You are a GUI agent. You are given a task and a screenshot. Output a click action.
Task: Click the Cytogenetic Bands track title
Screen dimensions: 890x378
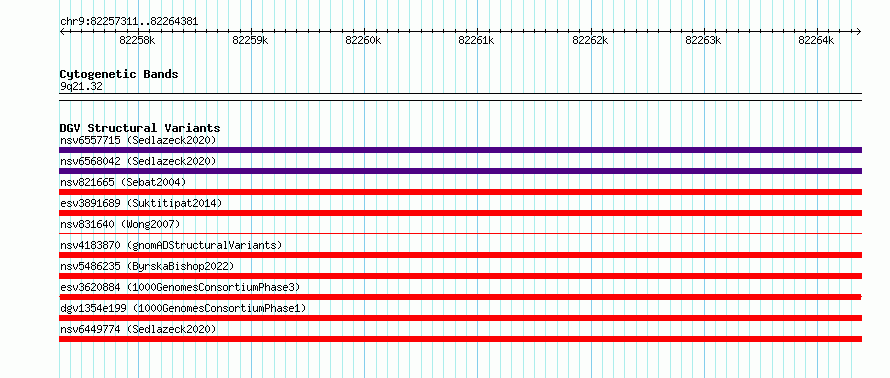(119, 74)
